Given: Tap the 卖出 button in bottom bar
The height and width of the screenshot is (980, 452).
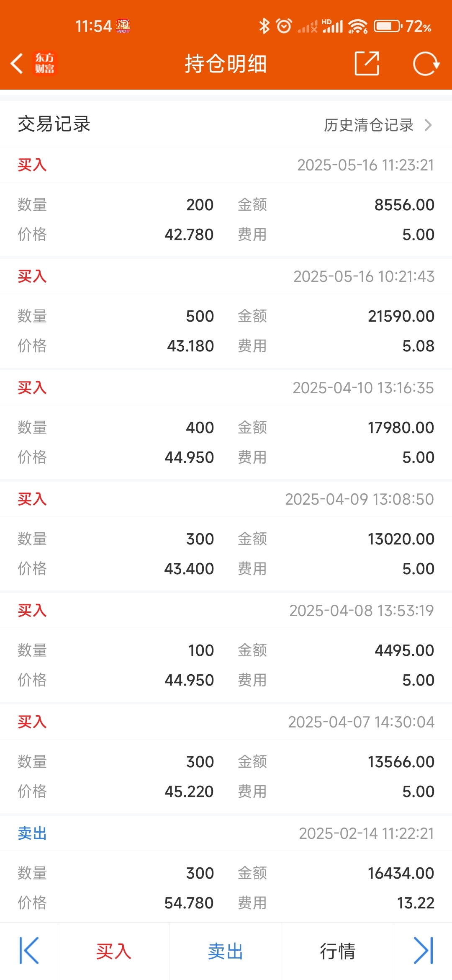Looking at the screenshot, I should (226, 951).
